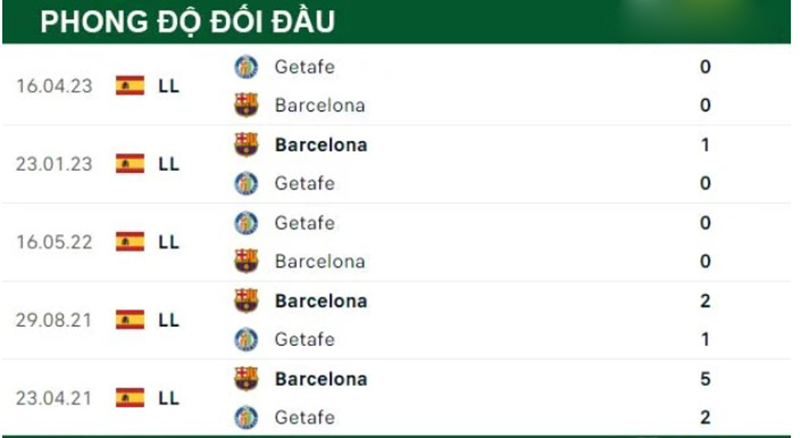Select the LL league label for 16.04.23
This screenshot has height=438, width=800.
click(x=169, y=86)
